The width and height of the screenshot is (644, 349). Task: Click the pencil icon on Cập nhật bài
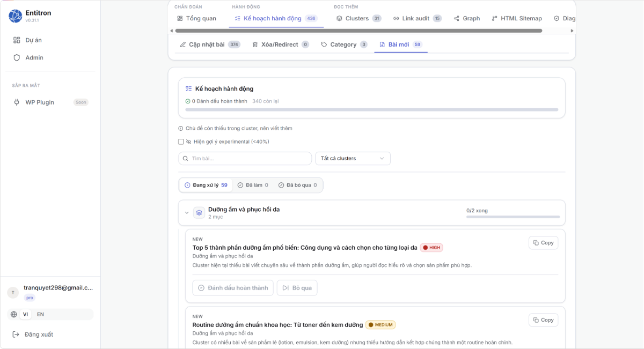point(183,44)
